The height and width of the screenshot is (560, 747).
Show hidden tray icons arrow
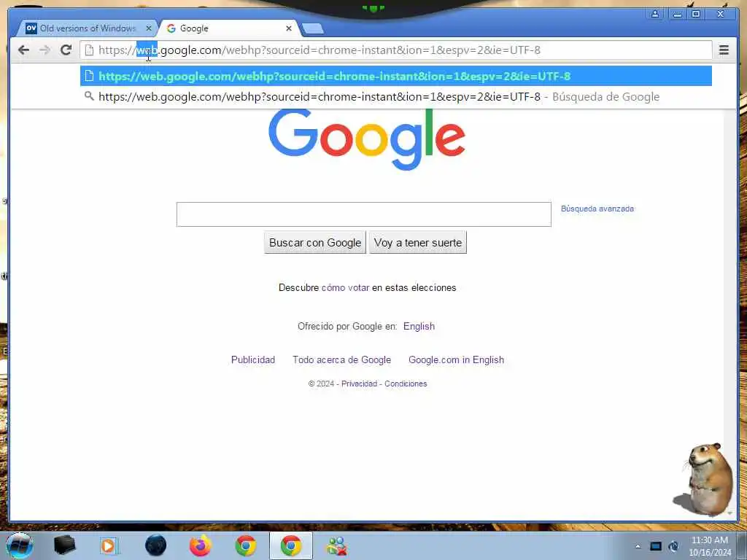(x=638, y=546)
